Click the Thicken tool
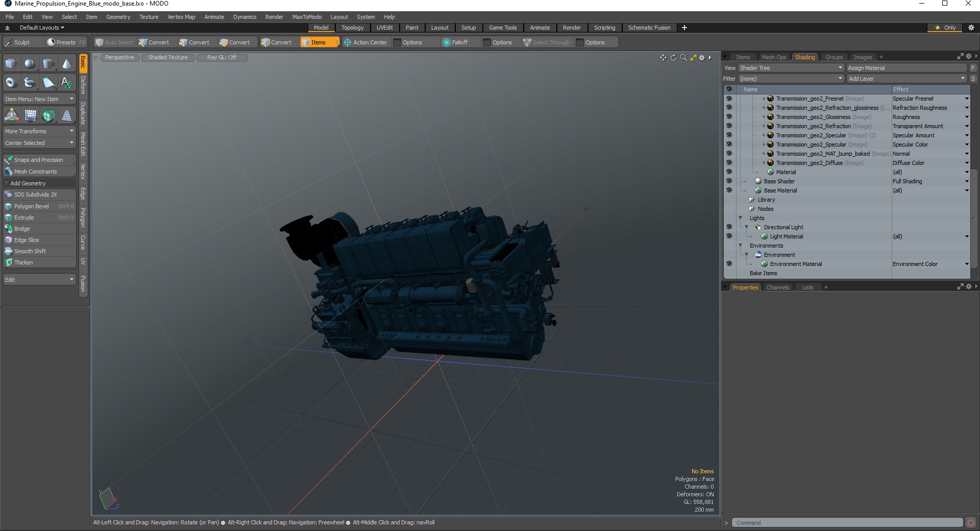 (x=39, y=262)
